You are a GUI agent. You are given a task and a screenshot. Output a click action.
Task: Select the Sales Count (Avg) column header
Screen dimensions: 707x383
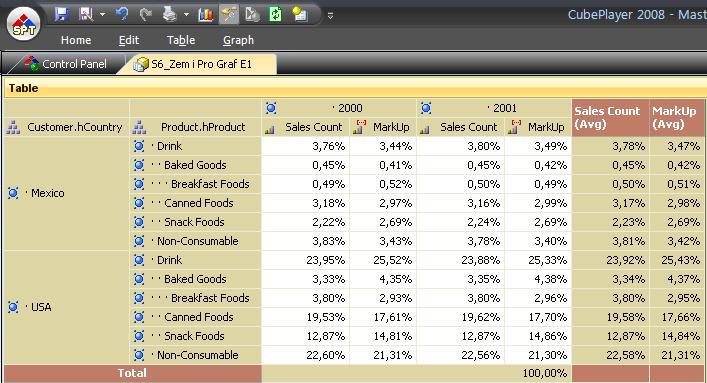click(x=610, y=118)
